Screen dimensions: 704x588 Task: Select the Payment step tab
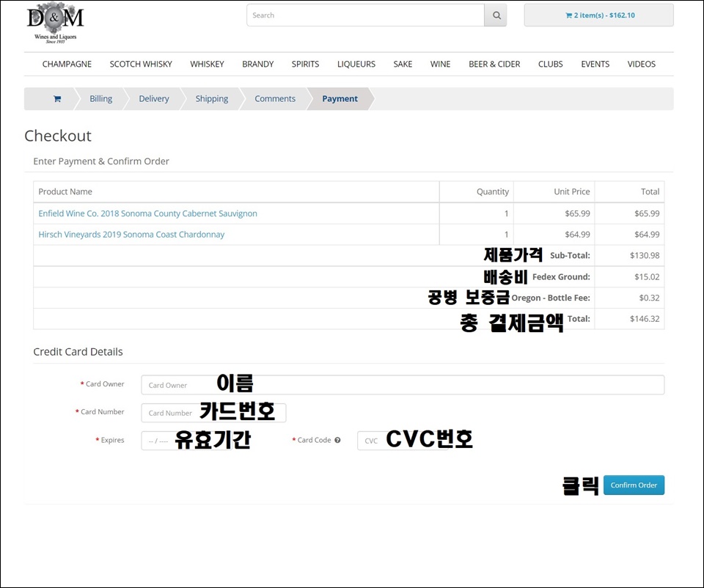340,99
